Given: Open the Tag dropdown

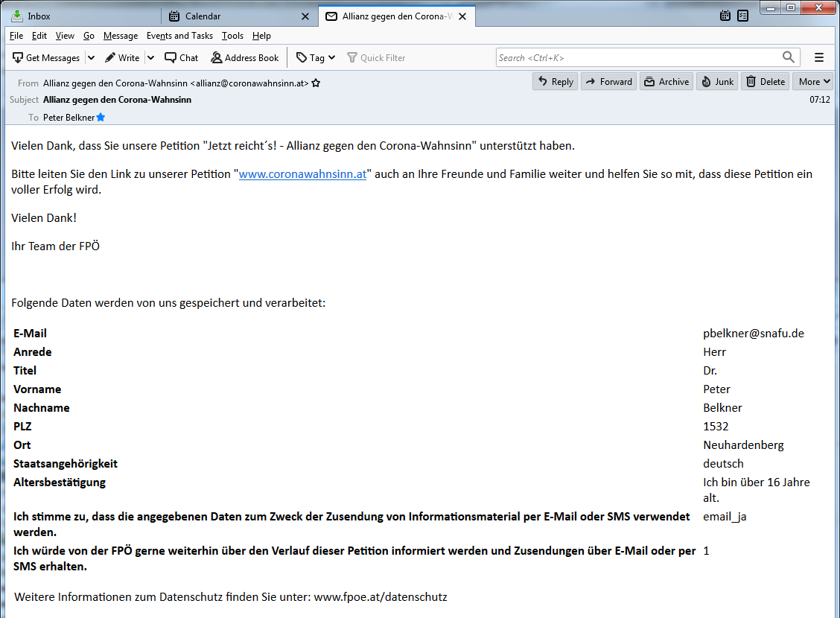Looking at the screenshot, I should pos(316,57).
